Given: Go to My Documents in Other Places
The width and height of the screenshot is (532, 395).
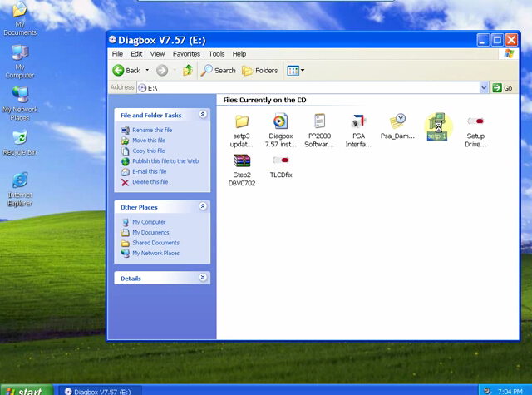Looking at the screenshot, I should (x=150, y=233).
